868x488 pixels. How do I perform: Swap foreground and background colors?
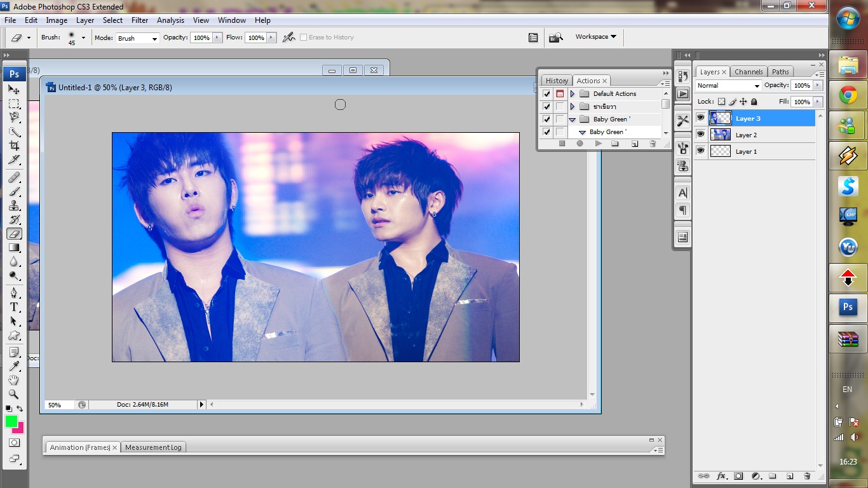[20, 409]
